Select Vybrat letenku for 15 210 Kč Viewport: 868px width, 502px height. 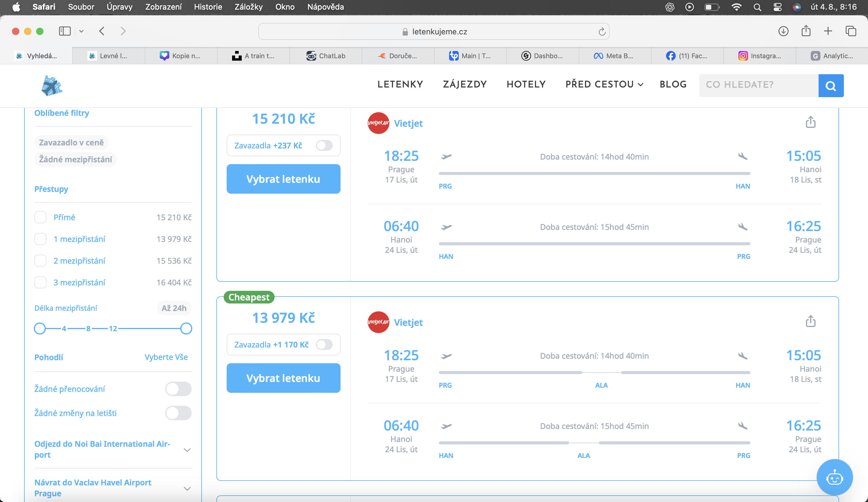pos(284,179)
